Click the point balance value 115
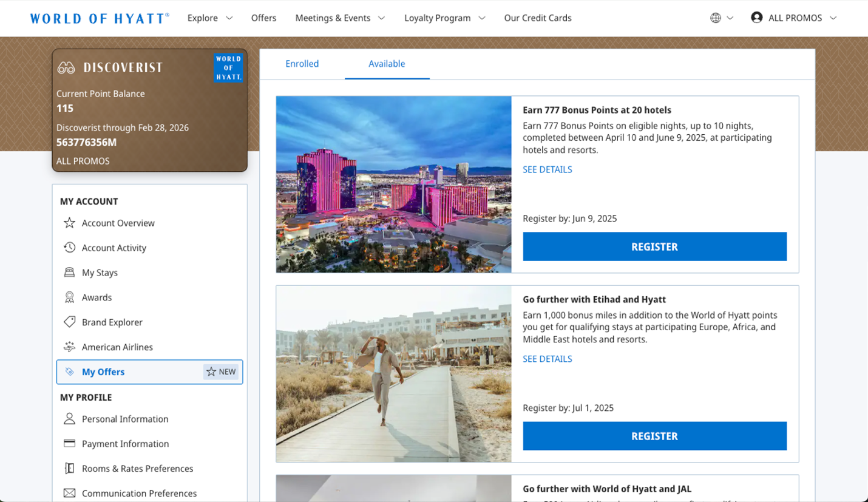The height and width of the screenshot is (502, 868). pos(65,109)
